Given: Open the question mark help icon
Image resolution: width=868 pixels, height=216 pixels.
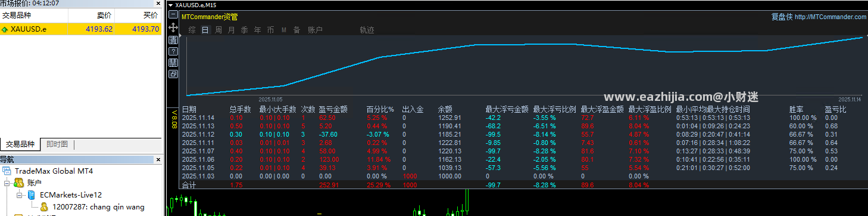Looking at the screenshot, I should [x=173, y=51].
